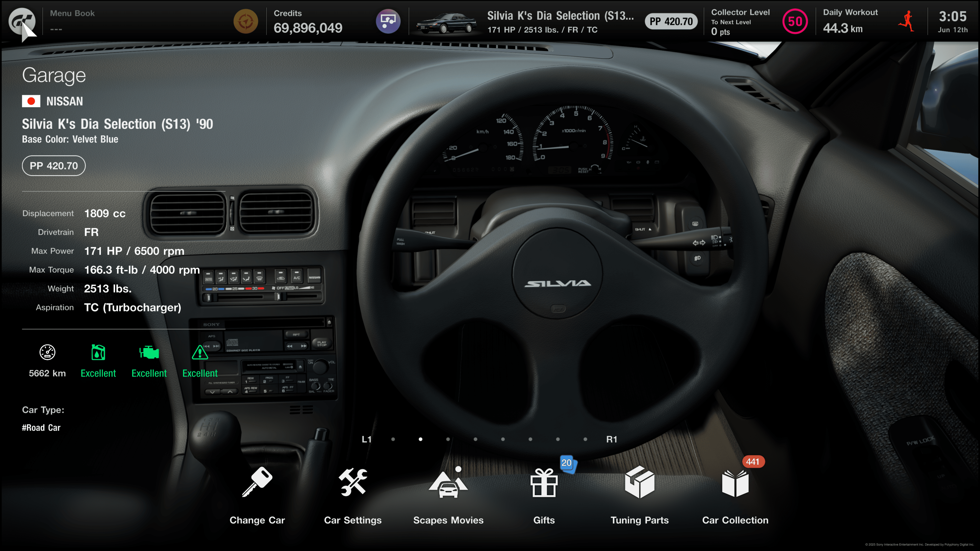This screenshot has width=980, height=551.
Task: Click the PP 420.70 badge in header
Action: coord(671,21)
